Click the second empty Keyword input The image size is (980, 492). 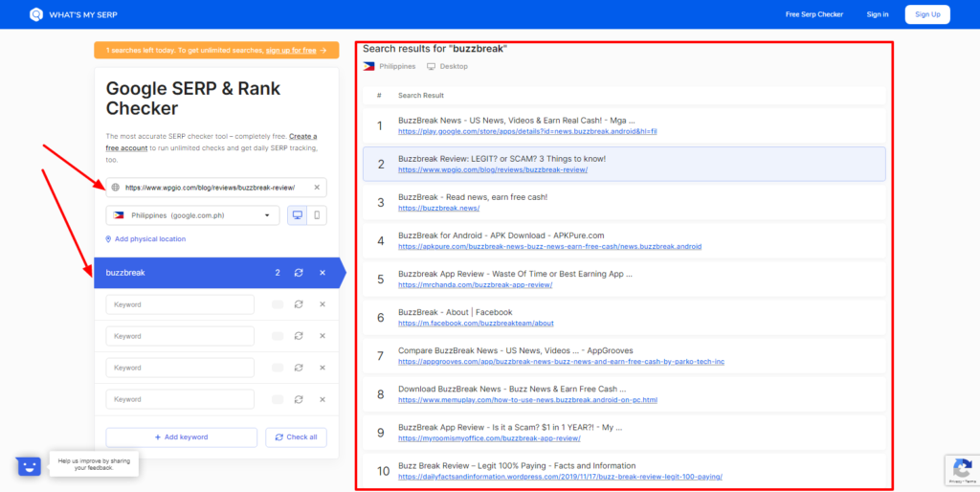180,336
